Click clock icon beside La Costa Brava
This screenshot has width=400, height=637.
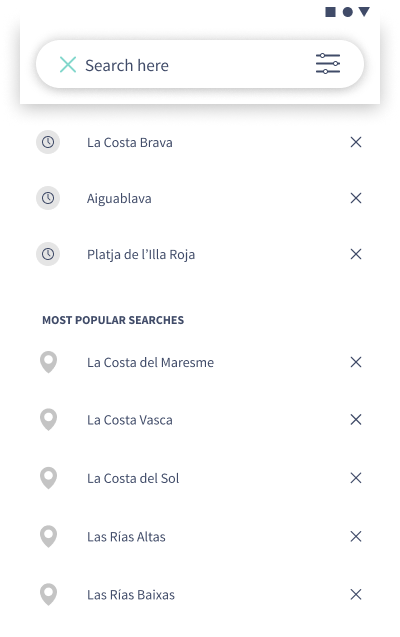click(x=48, y=142)
